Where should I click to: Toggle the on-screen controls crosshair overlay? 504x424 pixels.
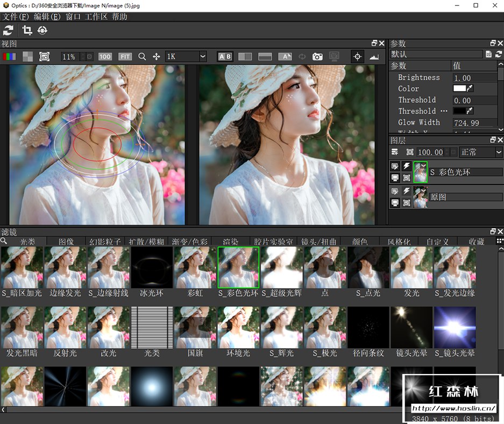pyautogui.click(x=357, y=56)
